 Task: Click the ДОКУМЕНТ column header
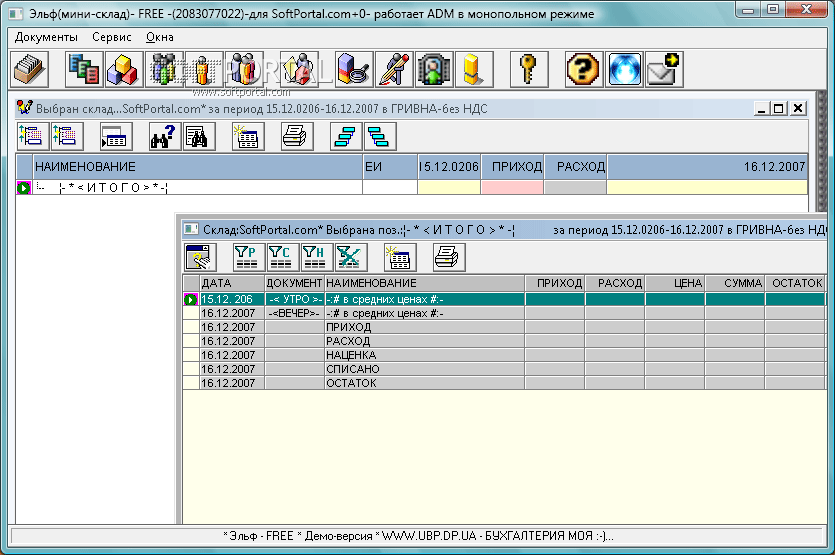294,283
